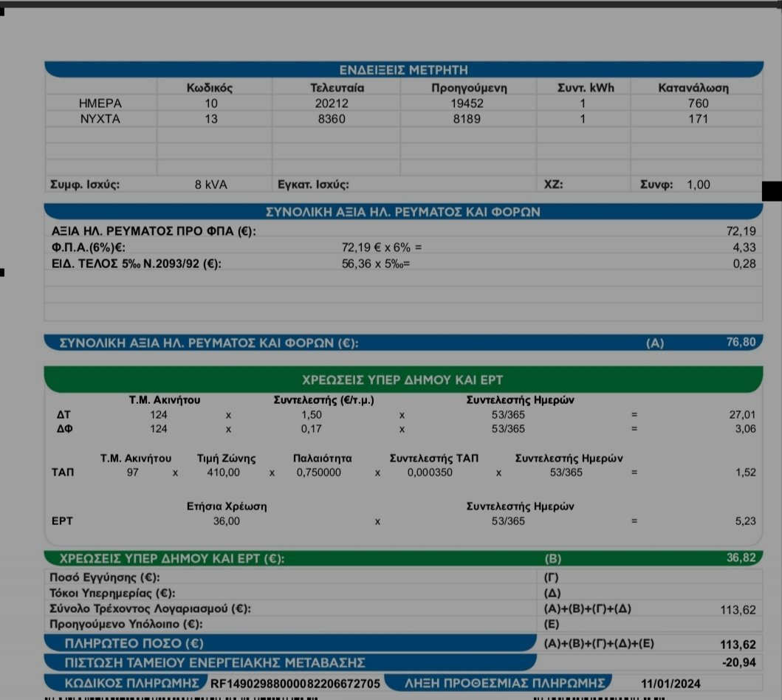Select the due date "11/01/2024"

click(670, 684)
